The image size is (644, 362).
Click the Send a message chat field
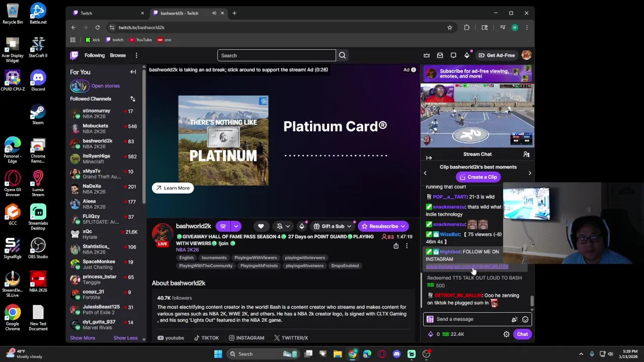[471, 319]
